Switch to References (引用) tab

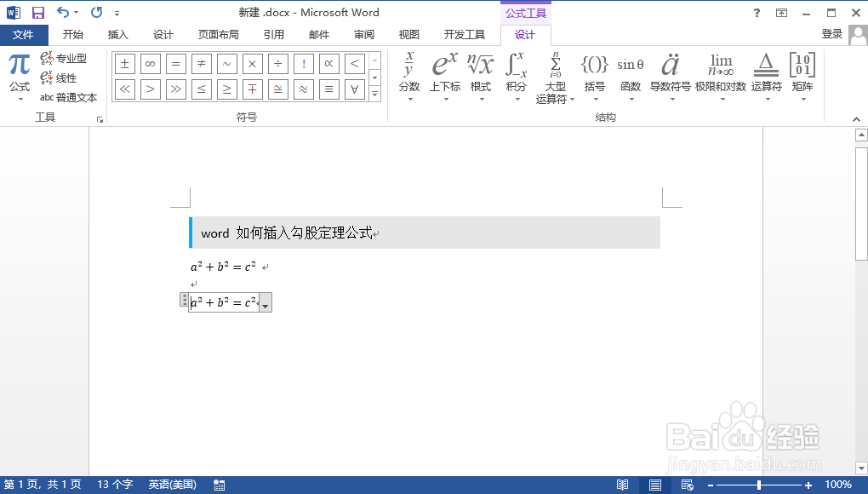273,35
